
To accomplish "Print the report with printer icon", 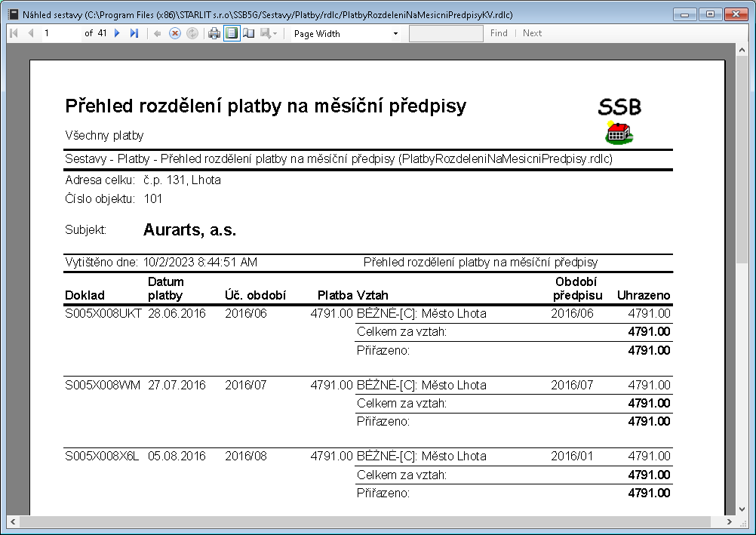I will pos(214,33).
